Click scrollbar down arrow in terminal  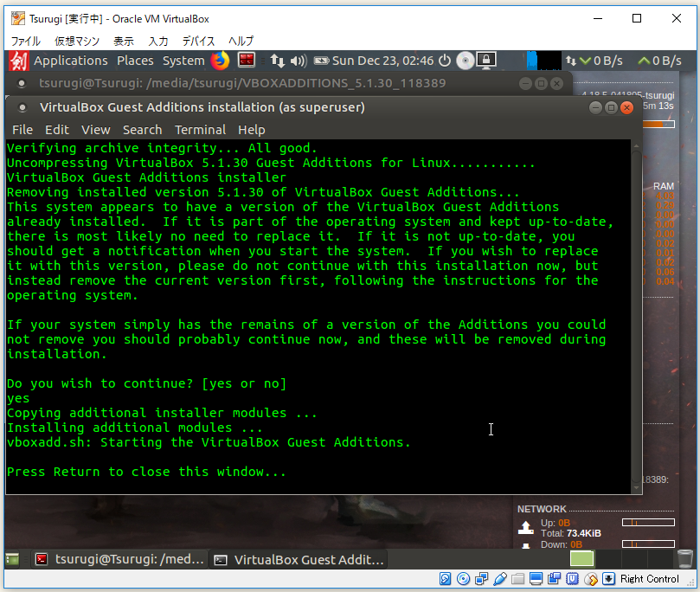click(x=636, y=488)
